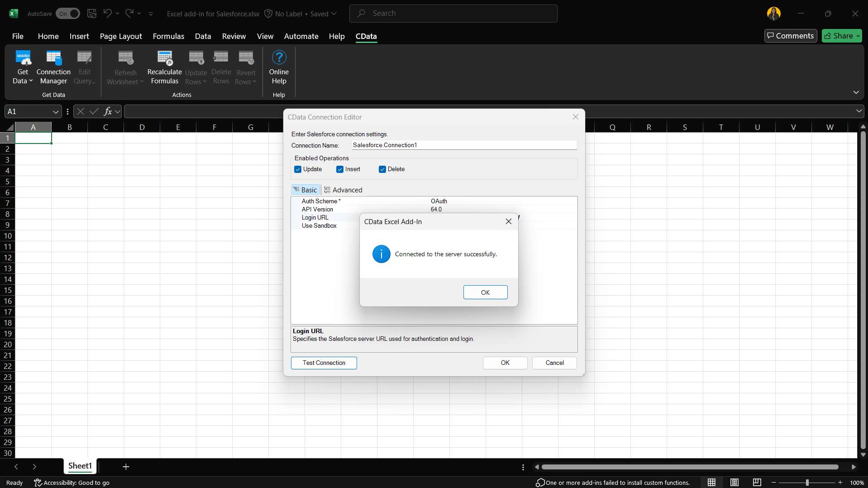Expand the Name Box dropdown

pyautogui.click(x=55, y=112)
